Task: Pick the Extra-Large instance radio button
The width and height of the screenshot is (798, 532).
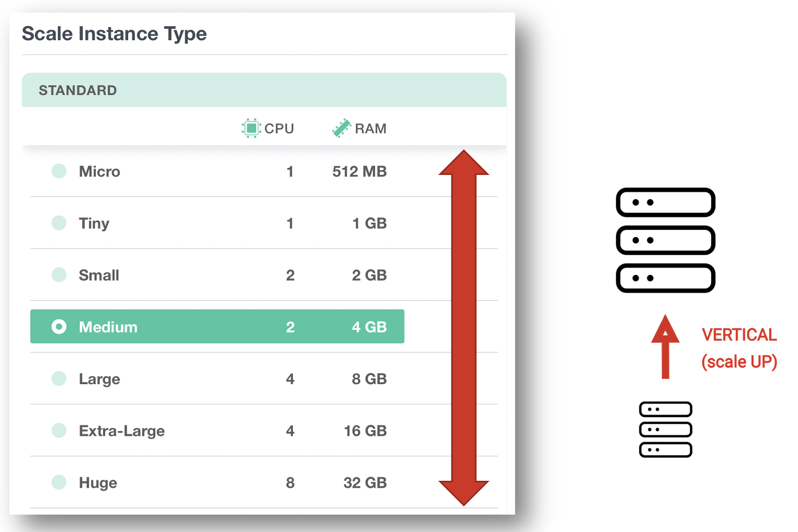Action: coord(59,430)
